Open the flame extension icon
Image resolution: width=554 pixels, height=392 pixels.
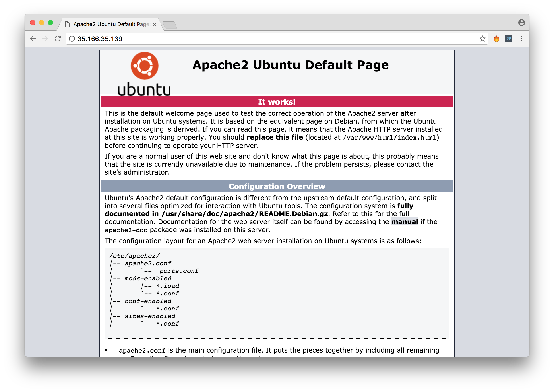click(496, 39)
